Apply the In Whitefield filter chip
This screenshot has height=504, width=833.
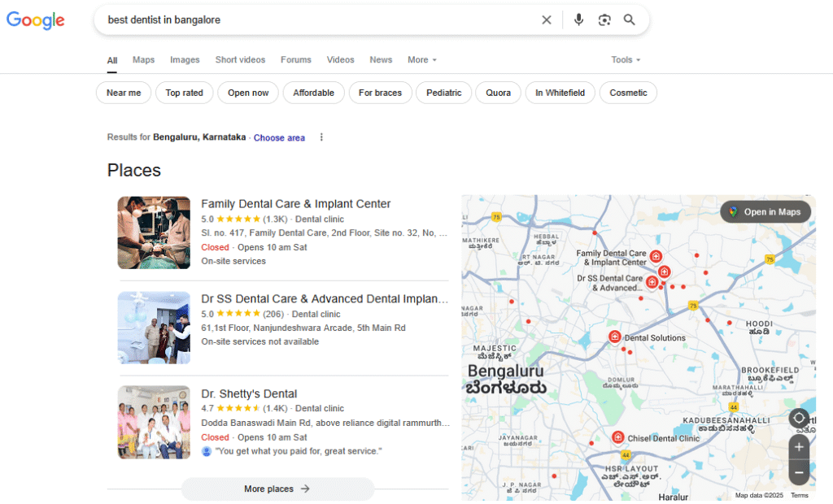pyautogui.click(x=560, y=93)
